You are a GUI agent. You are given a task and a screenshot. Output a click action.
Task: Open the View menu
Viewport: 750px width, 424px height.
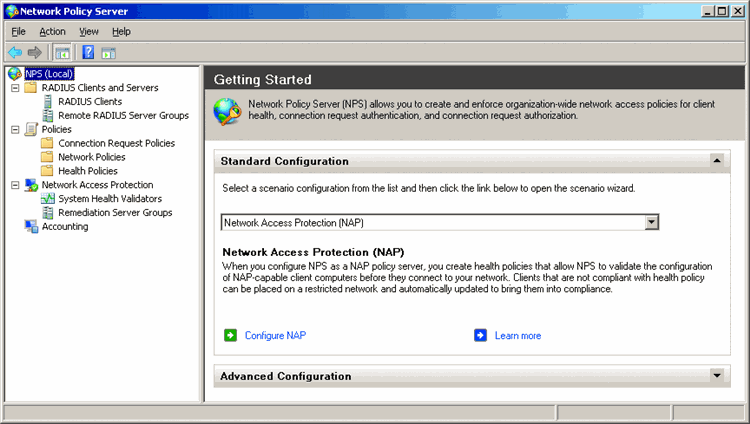pyautogui.click(x=88, y=32)
